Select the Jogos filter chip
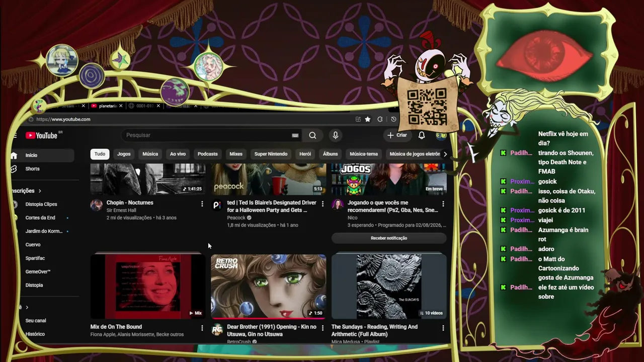644x362 pixels. [x=124, y=154]
